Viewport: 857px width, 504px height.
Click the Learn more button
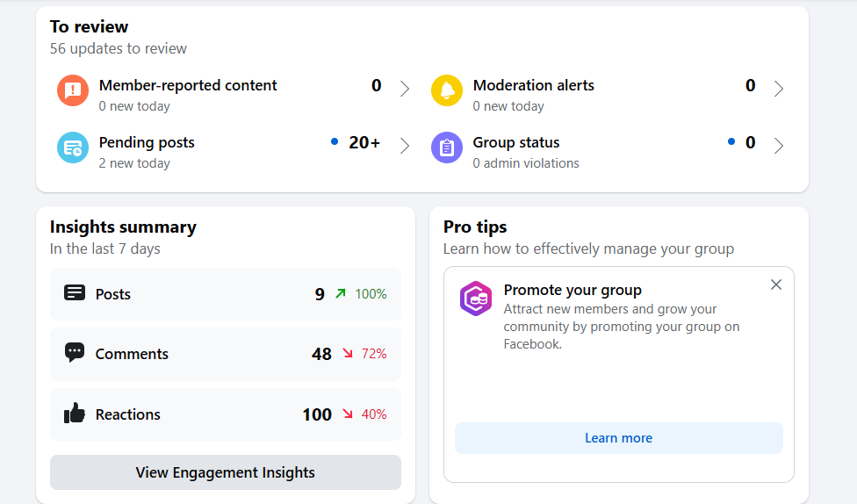click(618, 438)
